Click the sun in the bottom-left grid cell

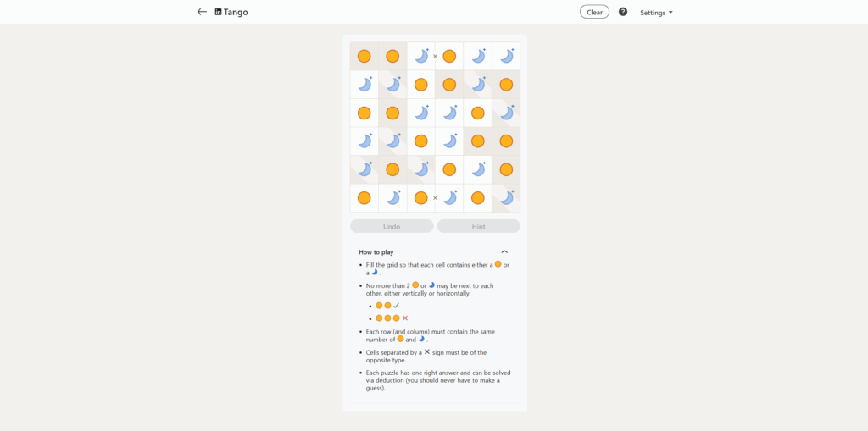coord(364,198)
